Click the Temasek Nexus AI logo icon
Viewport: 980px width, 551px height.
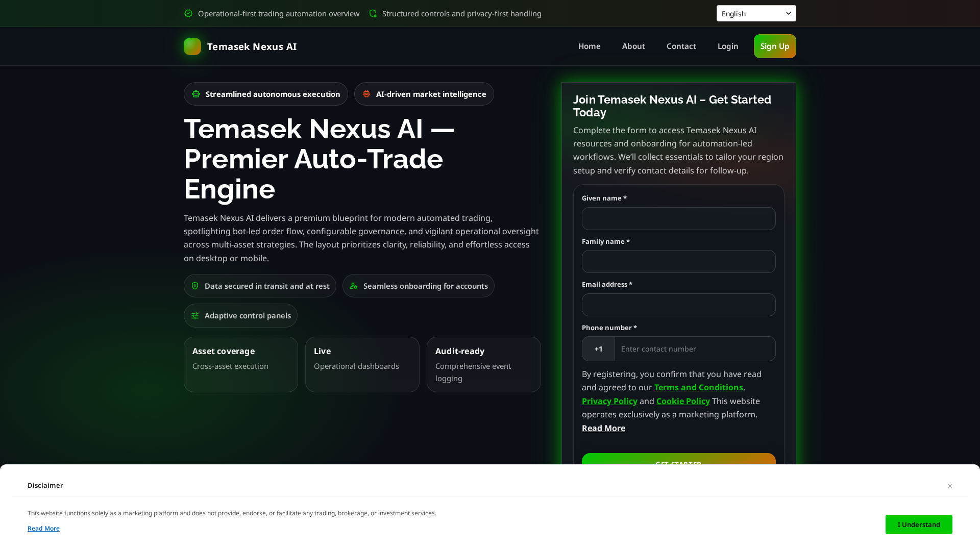[192, 46]
